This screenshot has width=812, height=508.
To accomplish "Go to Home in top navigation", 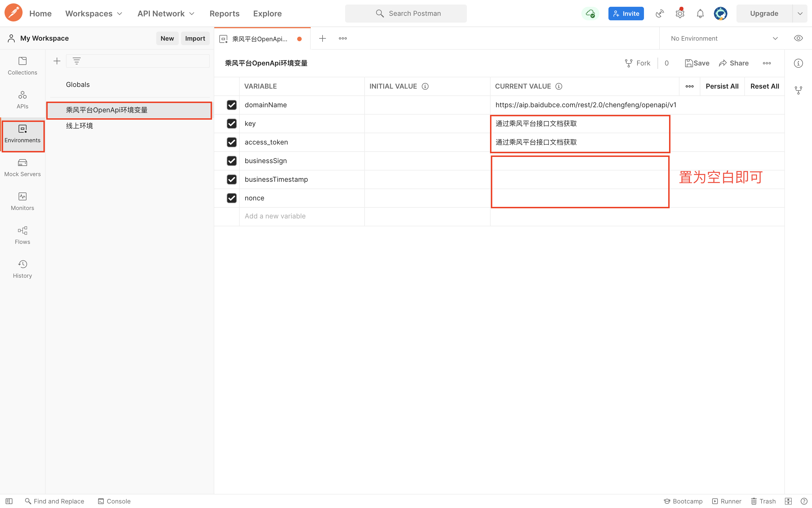I will tap(40, 14).
